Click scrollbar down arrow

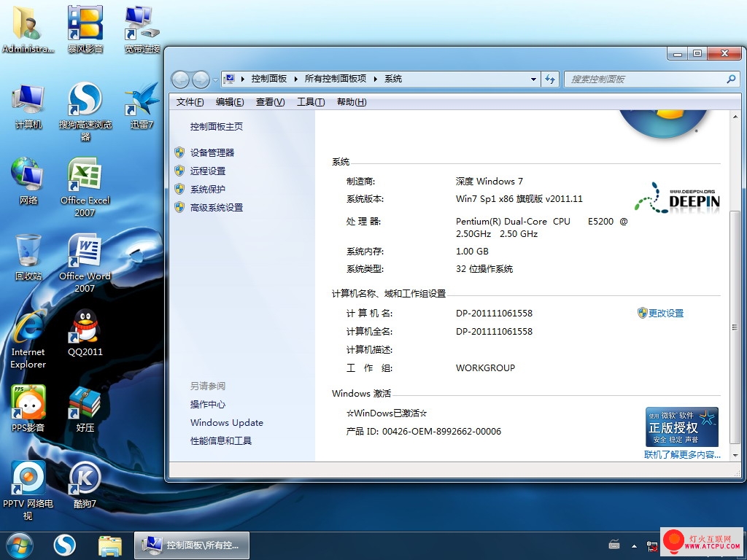(735, 456)
